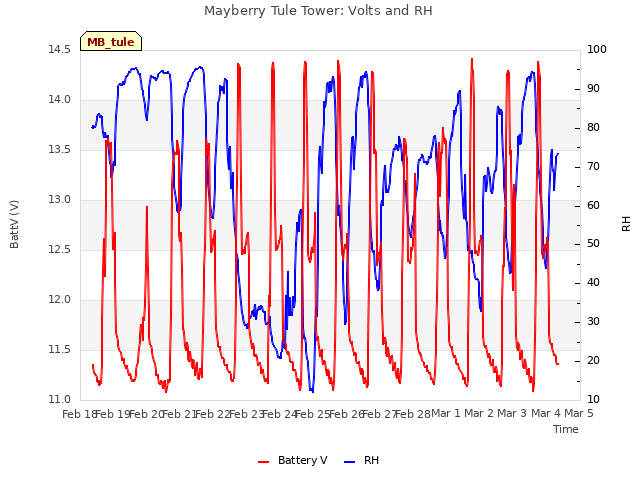Click the 14.0 left axis tick label
Viewport: 640px width, 480px height.
coord(60,100)
